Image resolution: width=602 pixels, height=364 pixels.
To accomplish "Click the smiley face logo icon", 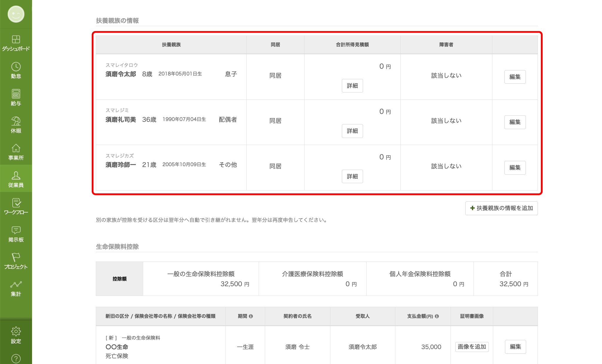I will tap(16, 14).
